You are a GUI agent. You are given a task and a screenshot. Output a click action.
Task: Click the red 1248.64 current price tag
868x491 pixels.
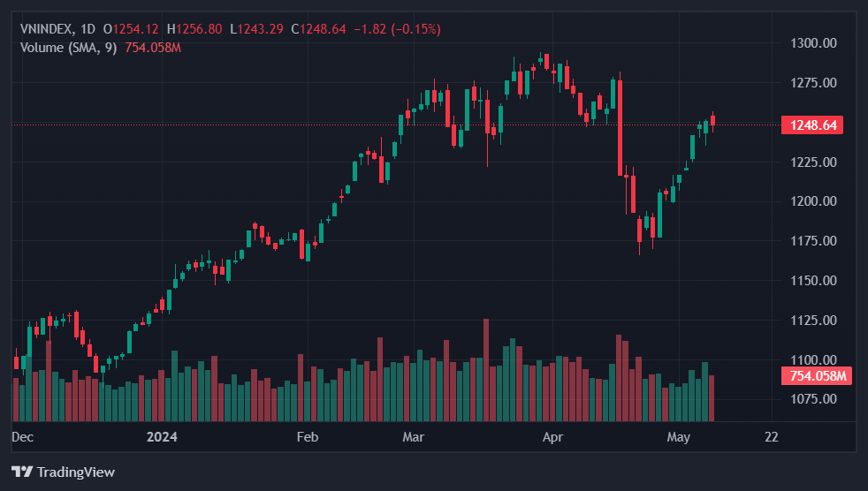click(x=811, y=125)
